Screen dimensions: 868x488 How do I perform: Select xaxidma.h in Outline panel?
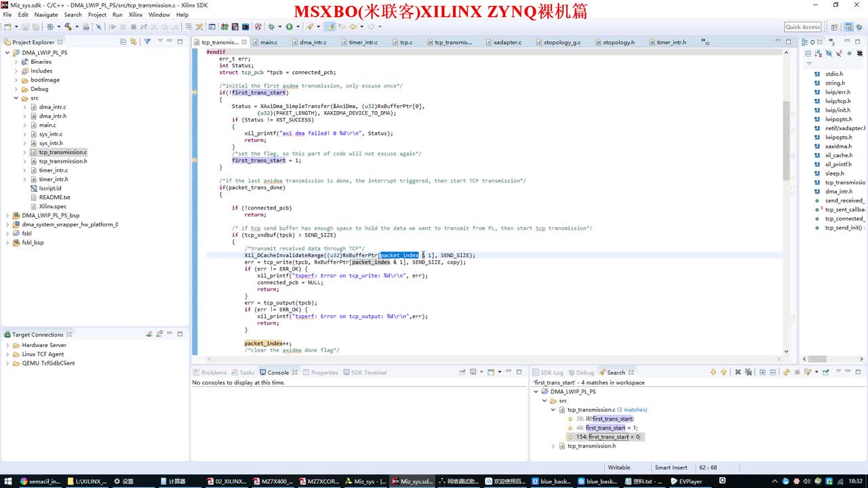tap(838, 146)
